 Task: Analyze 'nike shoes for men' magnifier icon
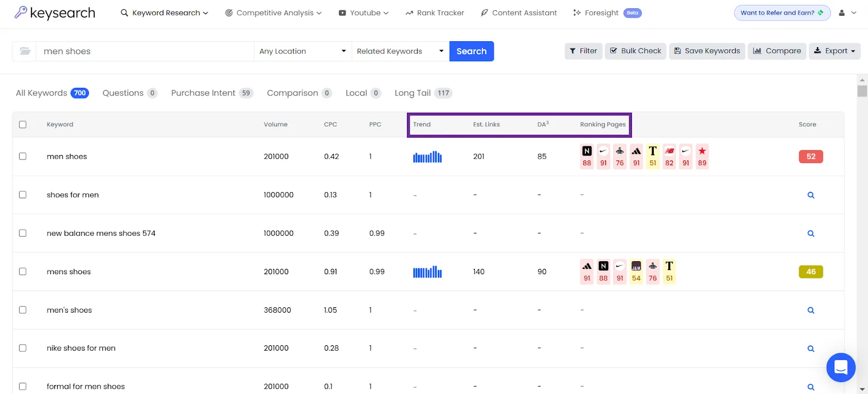click(810, 348)
